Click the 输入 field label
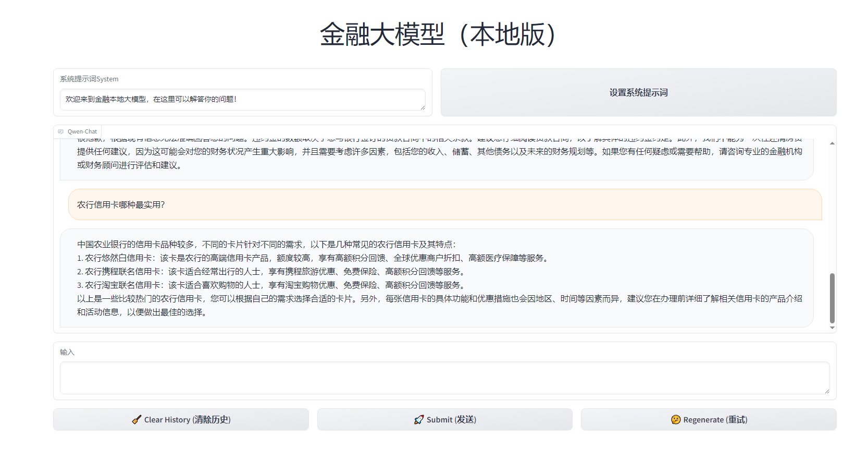 (x=67, y=353)
